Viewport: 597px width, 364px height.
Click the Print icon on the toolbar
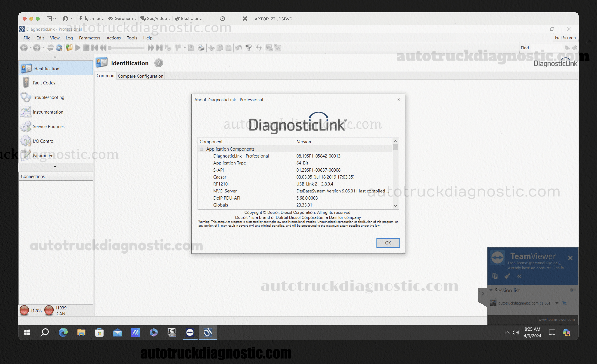[201, 48]
